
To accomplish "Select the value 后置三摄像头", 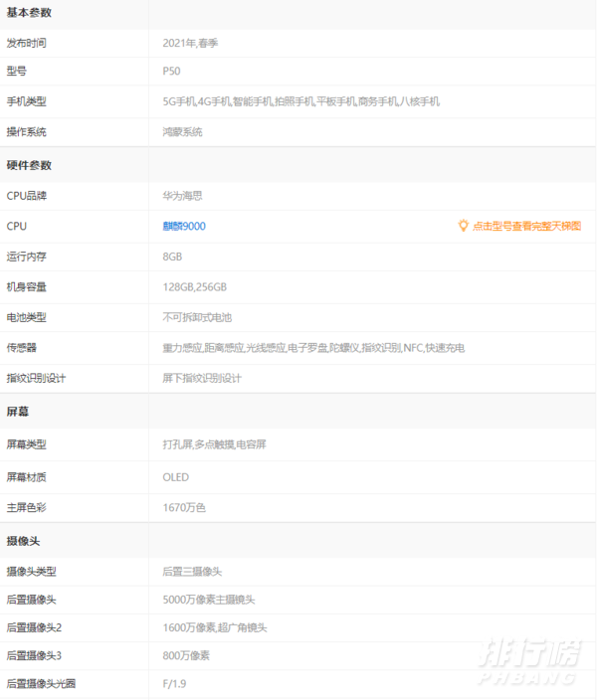I will click(x=192, y=572).
